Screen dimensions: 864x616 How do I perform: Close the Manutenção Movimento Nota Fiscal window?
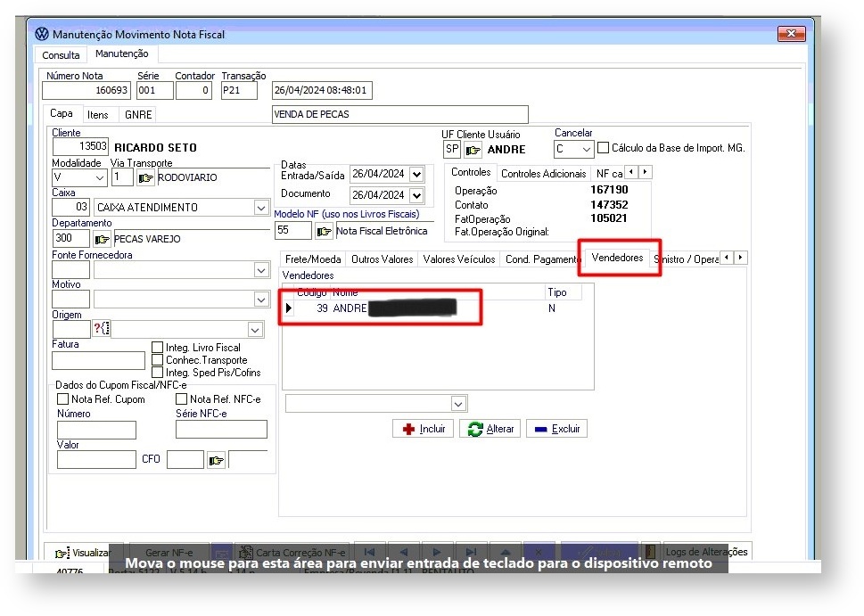[x=791, y=34]
